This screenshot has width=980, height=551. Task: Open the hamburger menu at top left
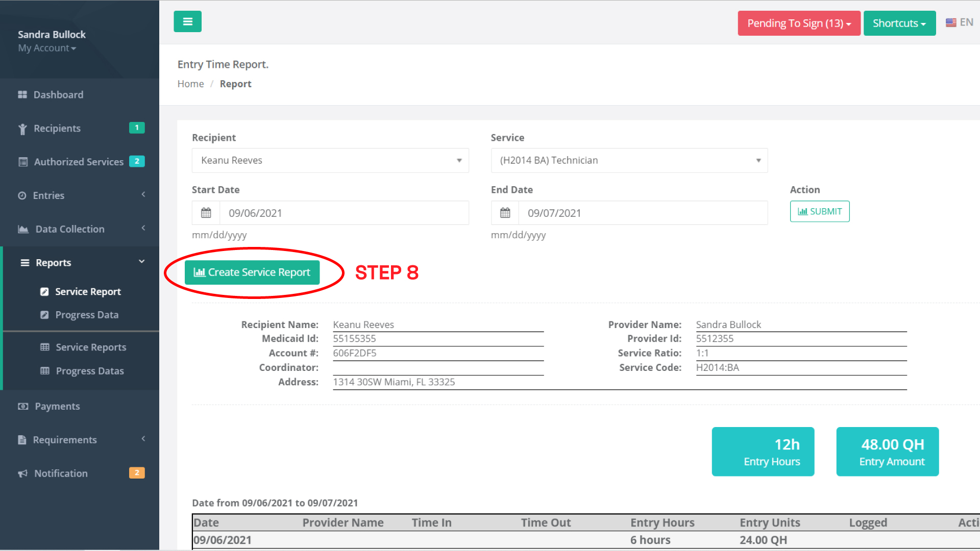[187, 21]
